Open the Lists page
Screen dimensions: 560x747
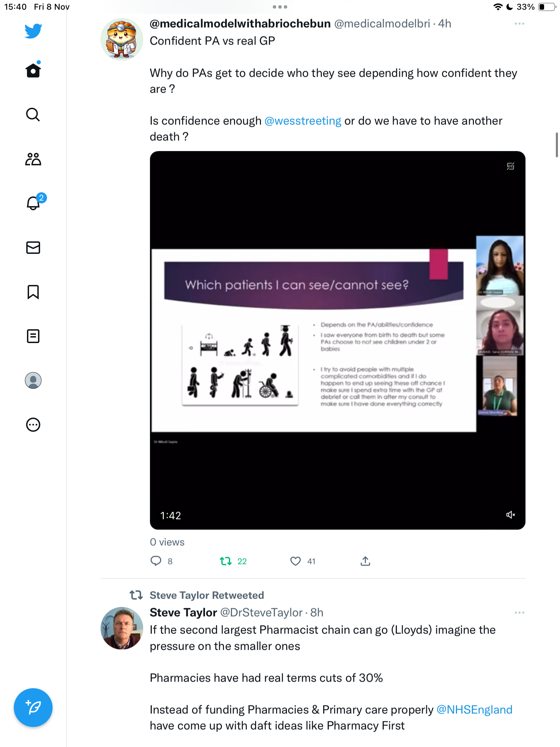[33, 336]
